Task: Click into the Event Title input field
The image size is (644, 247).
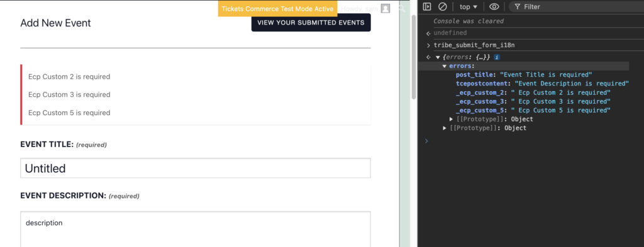Action: (x=196, y=168)
